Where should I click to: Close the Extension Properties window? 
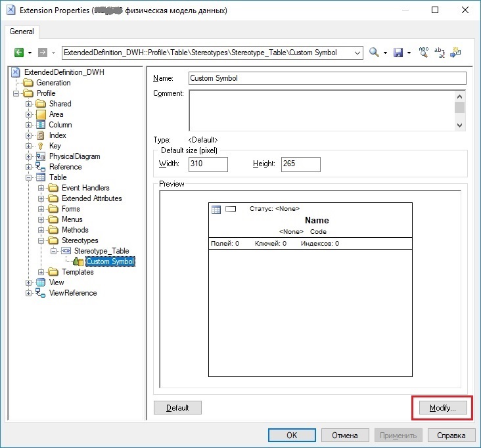pyautogui.click(x=465, y=10)
